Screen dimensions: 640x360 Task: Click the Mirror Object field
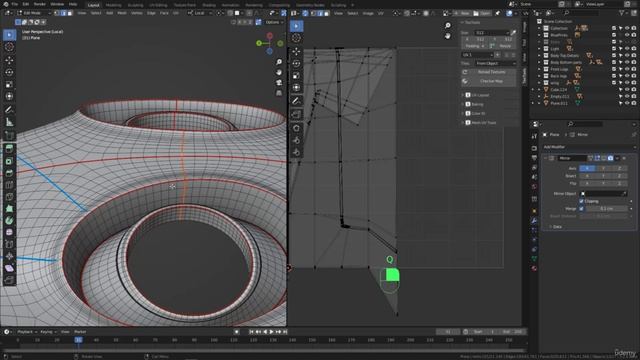pos(603,193)
